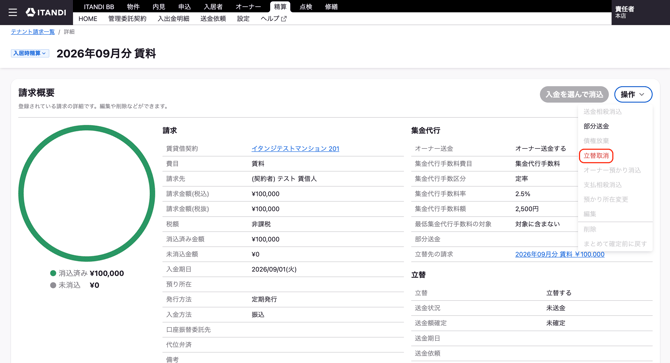670x363 pixels.
Task: Click the 消込済み ¥100,000 legend entry
Action: (87, 273)
